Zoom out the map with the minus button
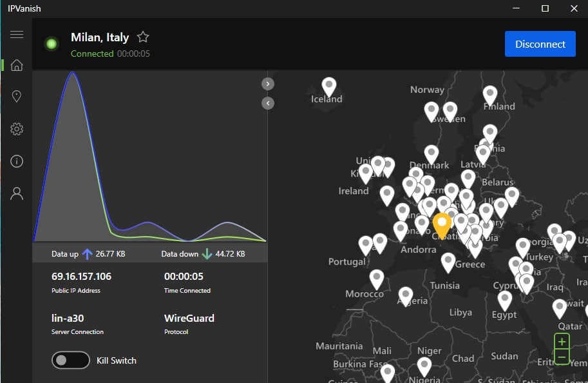This screenshot has width=588, height=383. (x=562, y=357)
